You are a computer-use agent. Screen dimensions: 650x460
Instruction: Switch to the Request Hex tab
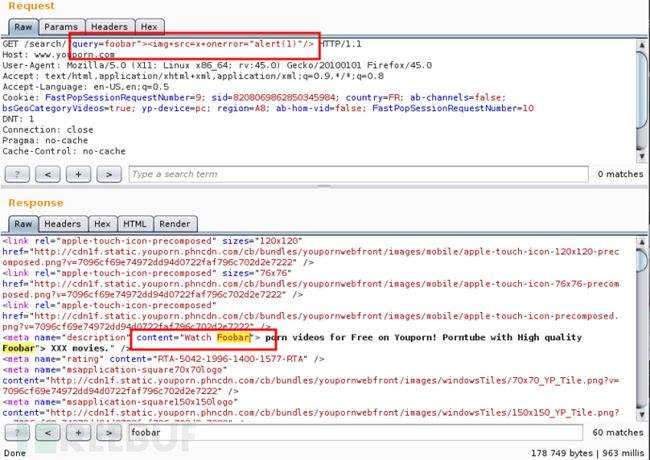(x=149, y=27)
